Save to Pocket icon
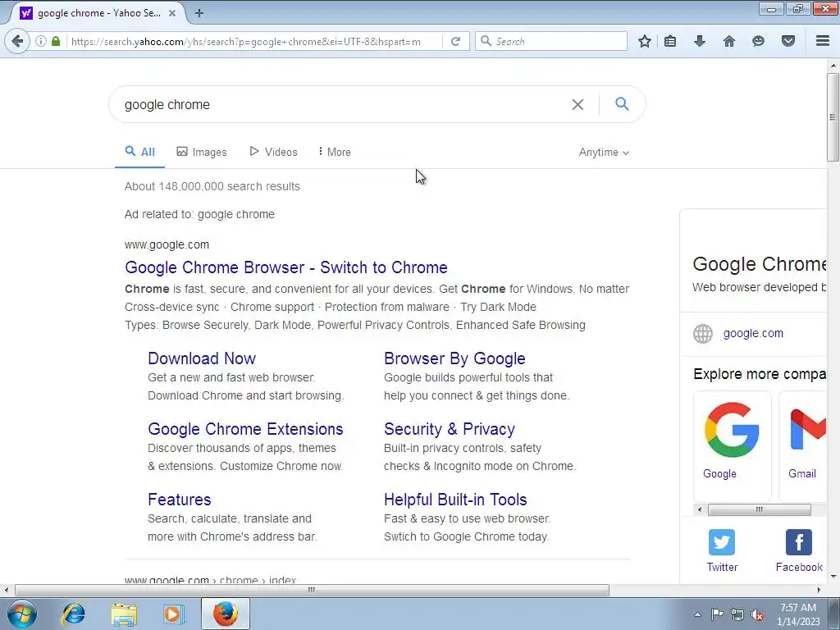This screenshot has width=840, height=630. click(788, 41)
